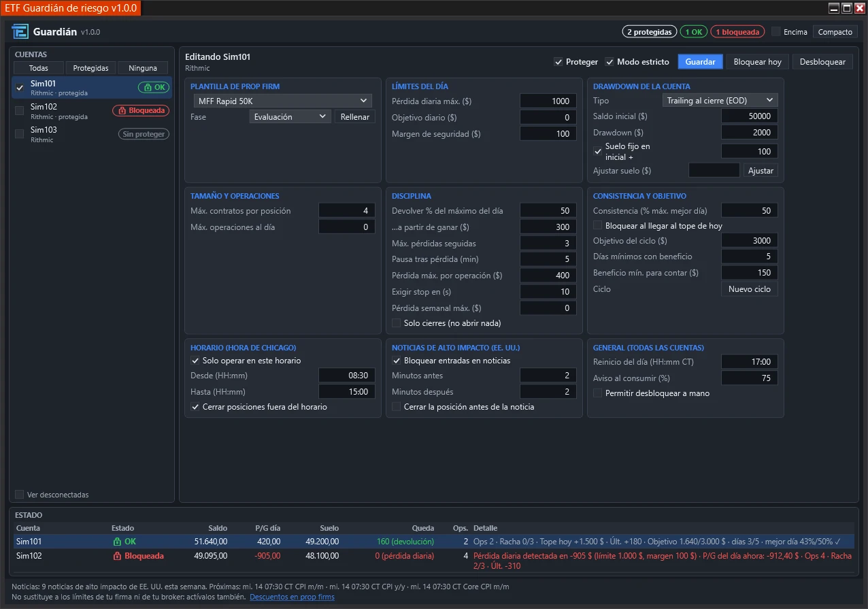Click the 'Margen de seguridad' field
The image size is (868, 609).
(548, 134)
